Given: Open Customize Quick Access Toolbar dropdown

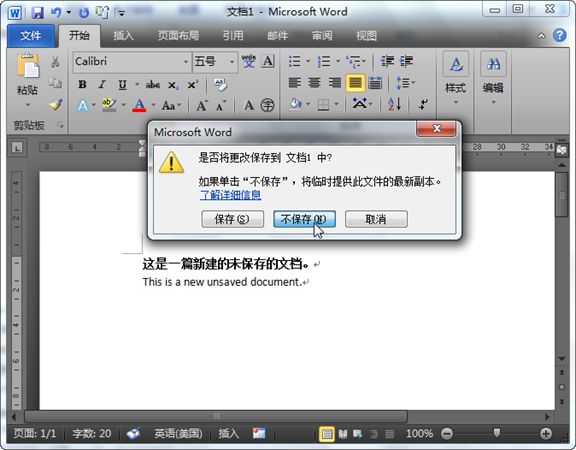Looking at the screenshot, I should click(x=122, y=14).
